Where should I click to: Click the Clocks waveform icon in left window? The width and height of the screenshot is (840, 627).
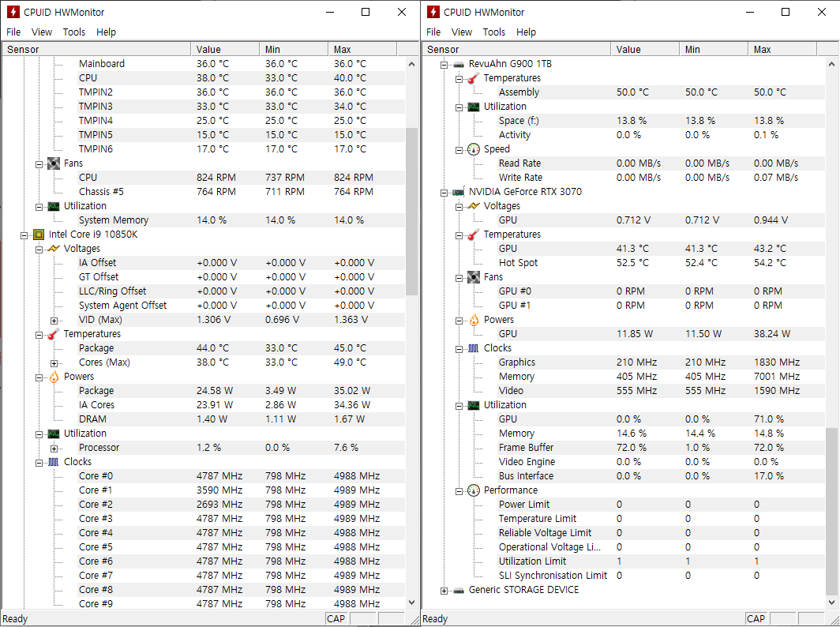[x=54, y=462]
